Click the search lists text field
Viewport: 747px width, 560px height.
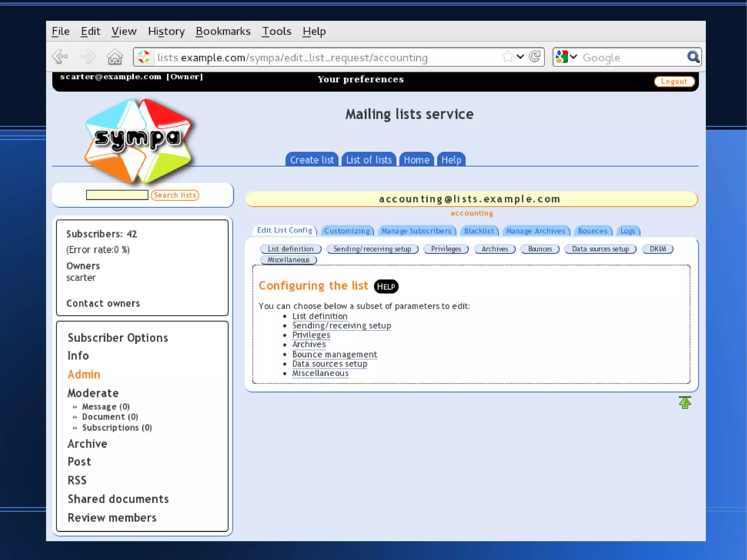click(117, 195)
